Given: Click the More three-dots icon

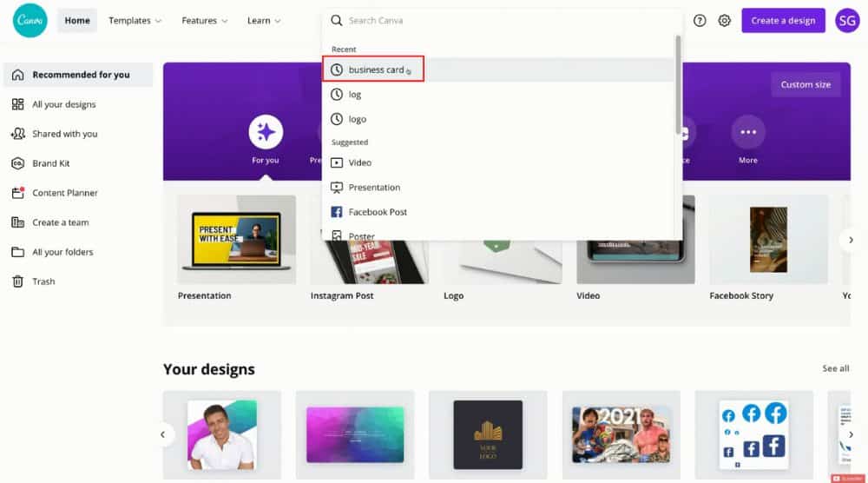Looking at the screenshot, I should coord(748,132).
